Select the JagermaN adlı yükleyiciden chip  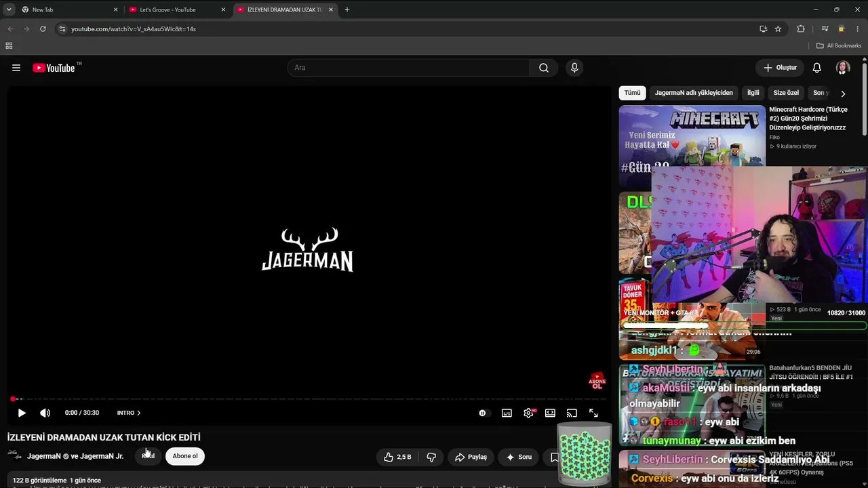pos(694,93)
